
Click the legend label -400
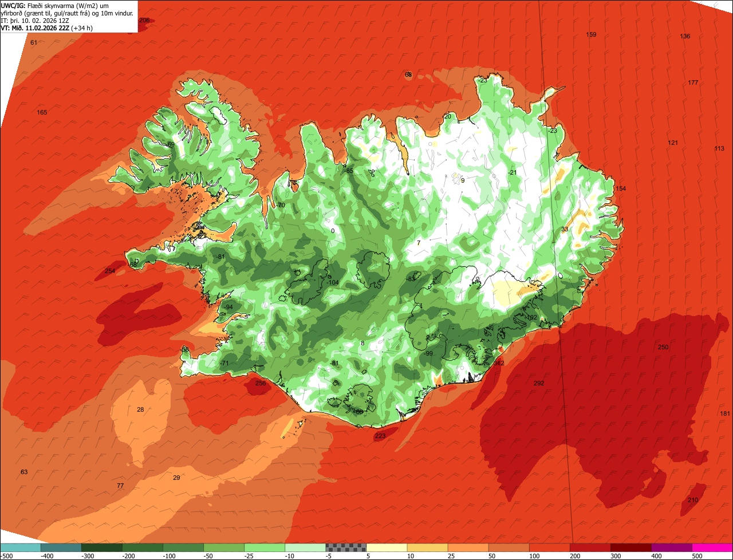click(x=48, y=555)
